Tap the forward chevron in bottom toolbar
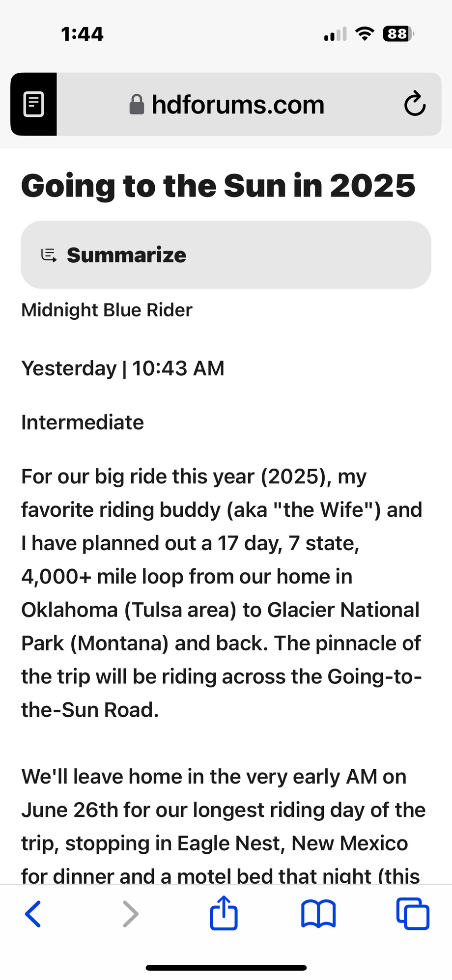The width and height of the screenshot is (452, 980). 130,914
